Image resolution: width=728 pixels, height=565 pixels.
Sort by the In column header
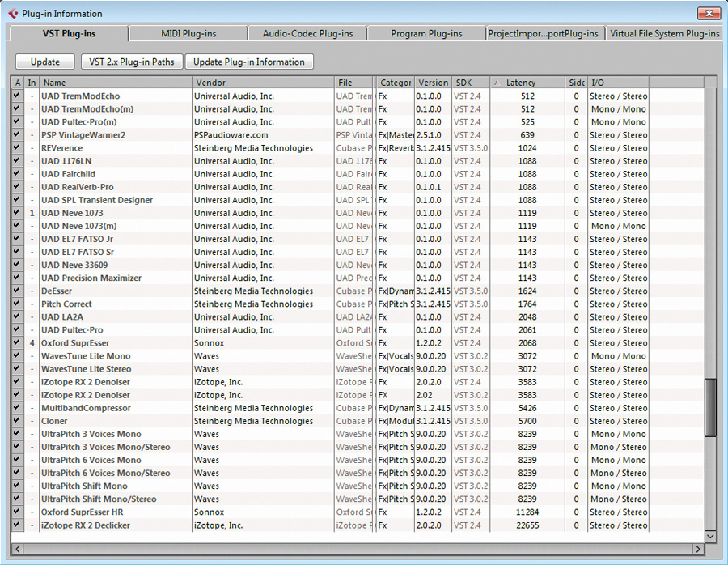[32, 83]
